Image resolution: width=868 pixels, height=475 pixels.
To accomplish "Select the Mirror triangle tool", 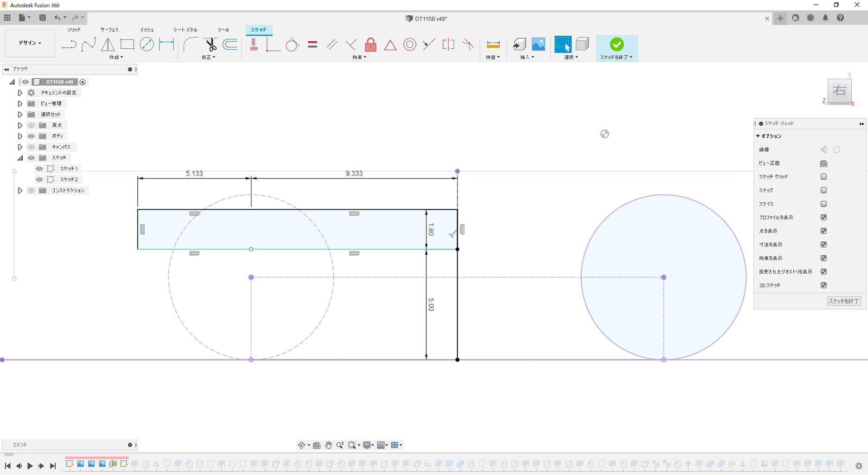I will [x=108, y=45].
